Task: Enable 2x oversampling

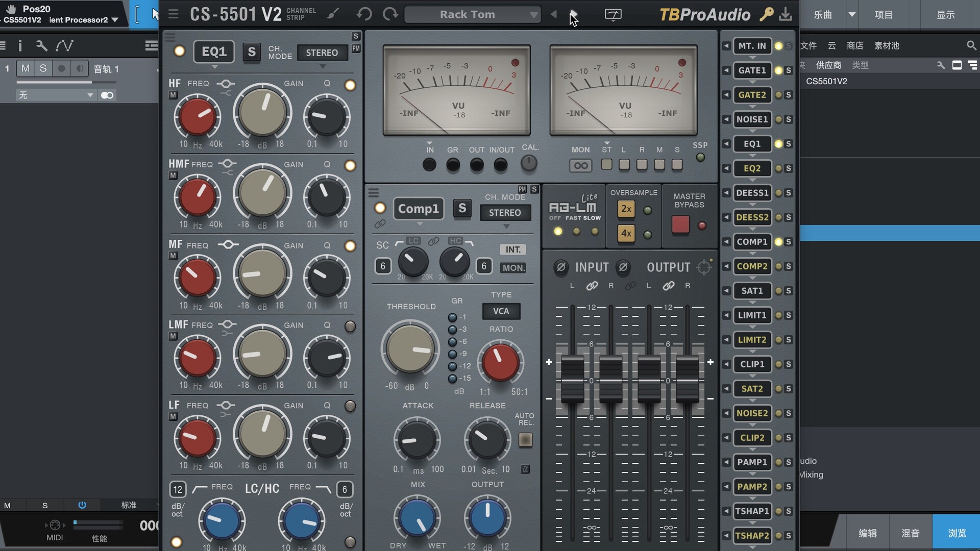Action: (626, 209)
